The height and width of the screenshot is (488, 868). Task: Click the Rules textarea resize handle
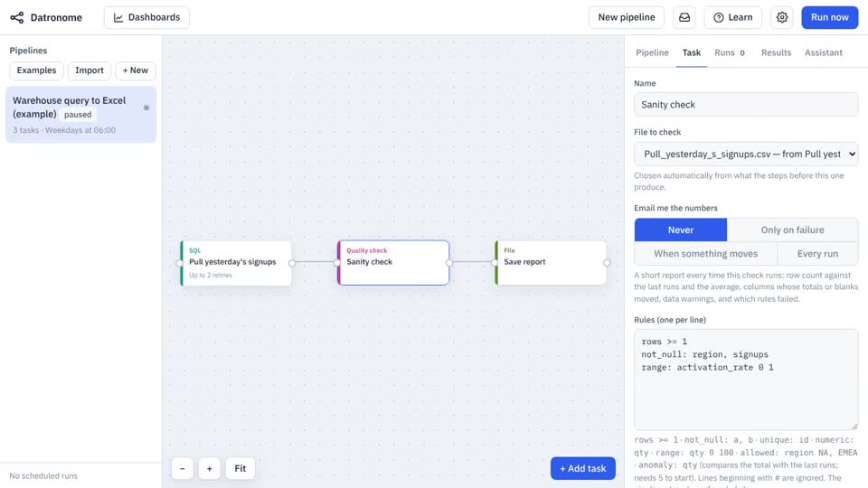click(854, 426)
